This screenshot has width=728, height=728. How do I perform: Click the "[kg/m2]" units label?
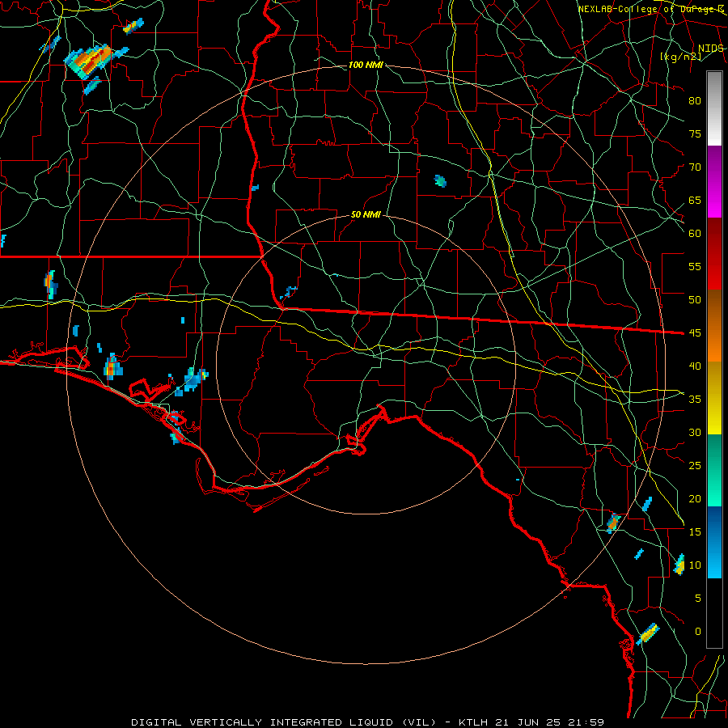click(680, 57)
